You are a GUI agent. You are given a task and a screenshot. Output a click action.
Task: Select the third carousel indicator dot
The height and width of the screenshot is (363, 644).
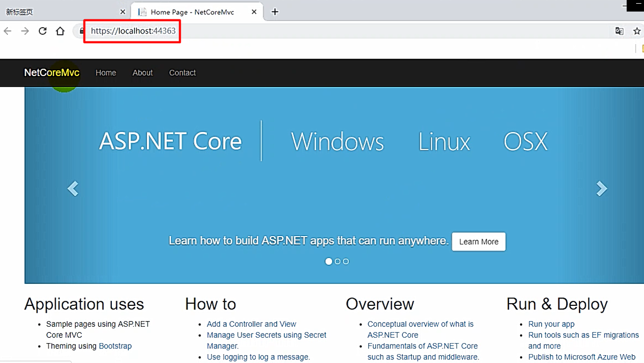pos(346,261)
